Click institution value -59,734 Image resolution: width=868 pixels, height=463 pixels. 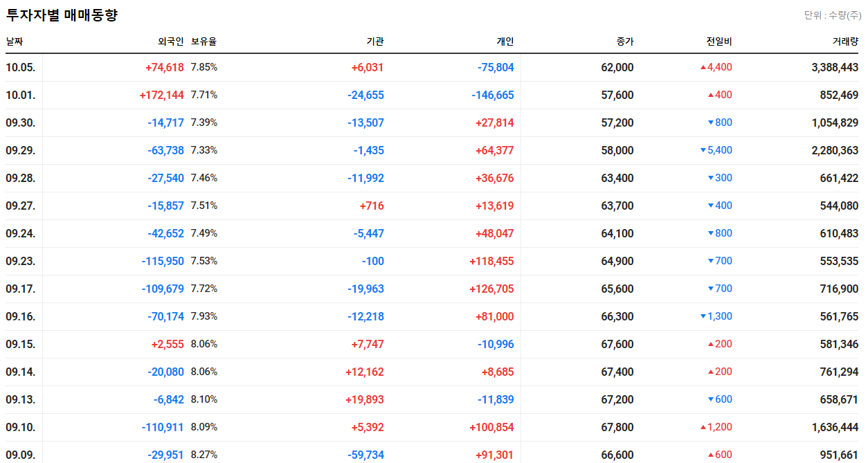click(x=366, y=455)
